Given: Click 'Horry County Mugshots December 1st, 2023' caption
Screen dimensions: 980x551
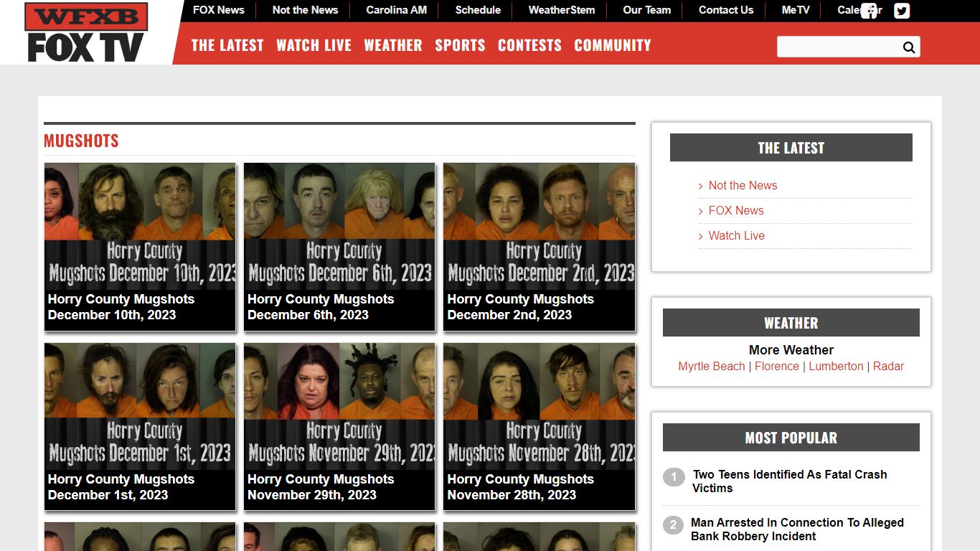Looking at the screenshot, I should (121, 487).
